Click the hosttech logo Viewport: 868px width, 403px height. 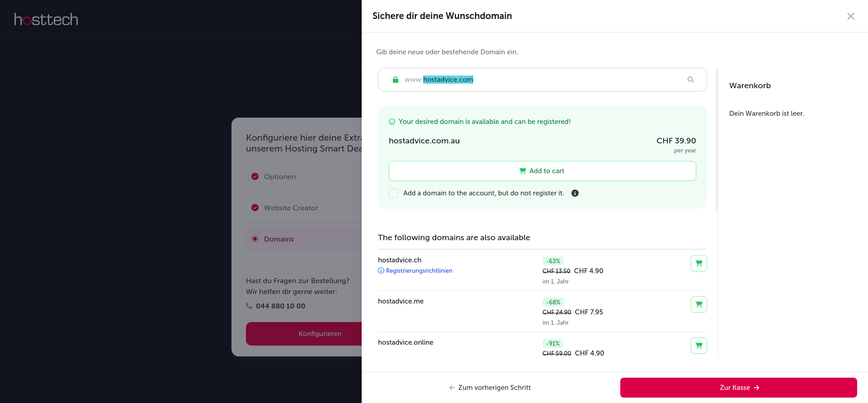tap(46, 19)
